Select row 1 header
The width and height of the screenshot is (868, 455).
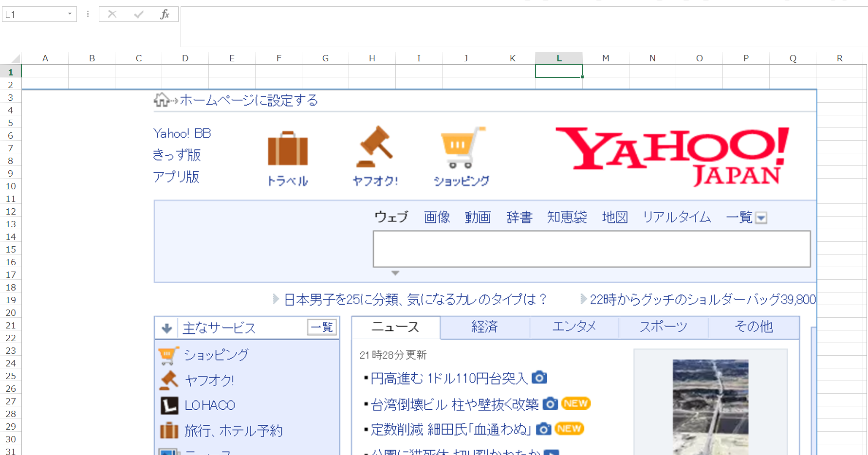pyautogui.click(x=11, y=72)
